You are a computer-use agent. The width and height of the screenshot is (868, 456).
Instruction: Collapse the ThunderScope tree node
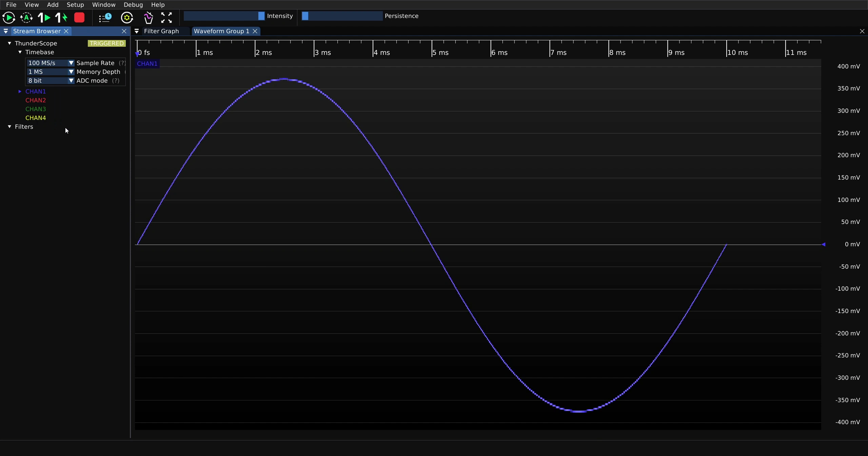9,43
